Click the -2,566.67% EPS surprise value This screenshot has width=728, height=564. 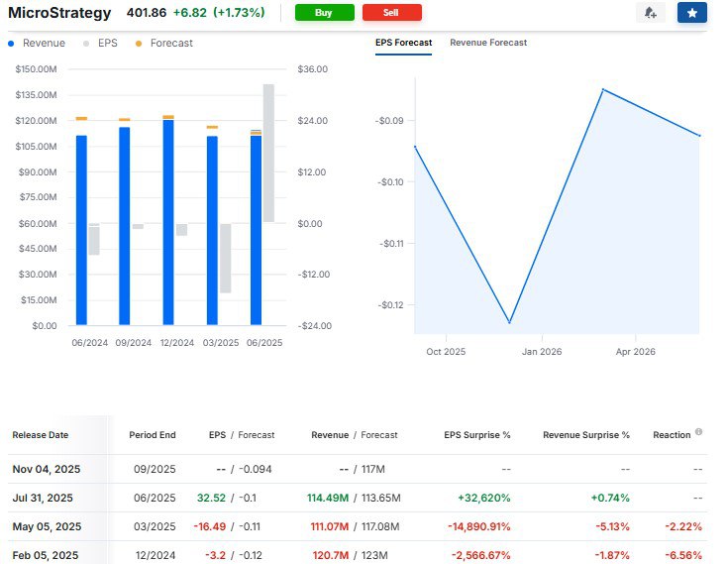(x=481, y=555)
